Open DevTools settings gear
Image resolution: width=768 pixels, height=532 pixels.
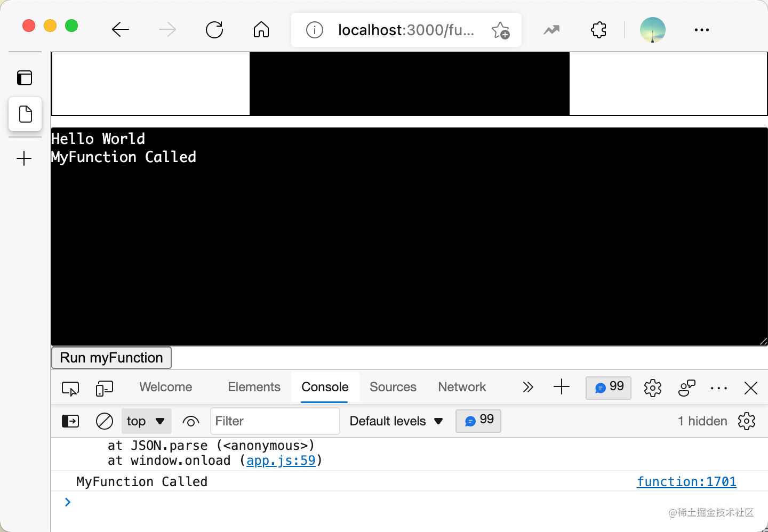coord(653,388)
